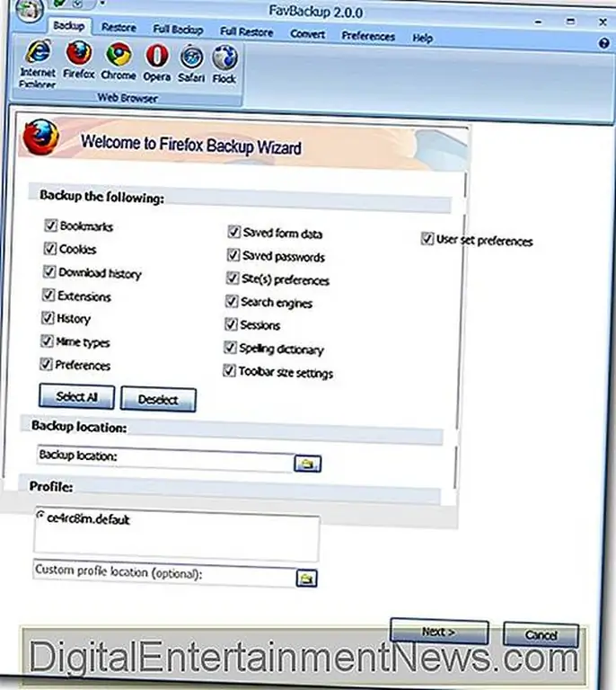Switch to the Restore tab
The width and height of the screenshot is (616, 690).
(119, 28)
